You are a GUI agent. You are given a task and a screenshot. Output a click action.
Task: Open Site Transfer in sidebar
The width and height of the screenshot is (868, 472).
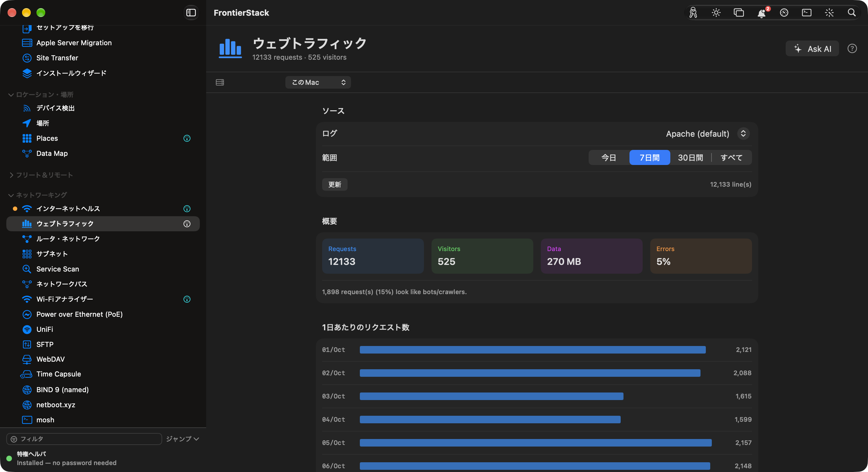pyautogui.click(x=103, y=58)
